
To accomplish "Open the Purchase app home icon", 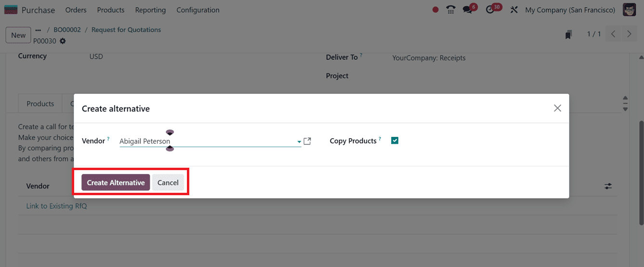I will pyautogui.click(x=11, y=10).
